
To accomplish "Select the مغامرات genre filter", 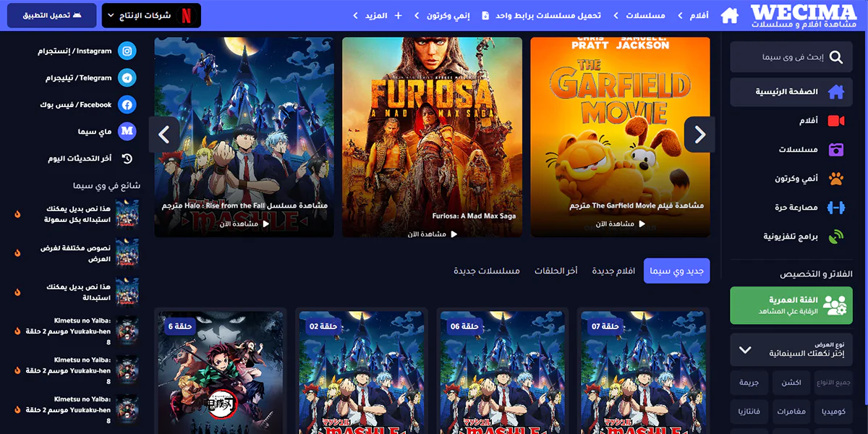I will pyautogui.click(x=791, y=411).
